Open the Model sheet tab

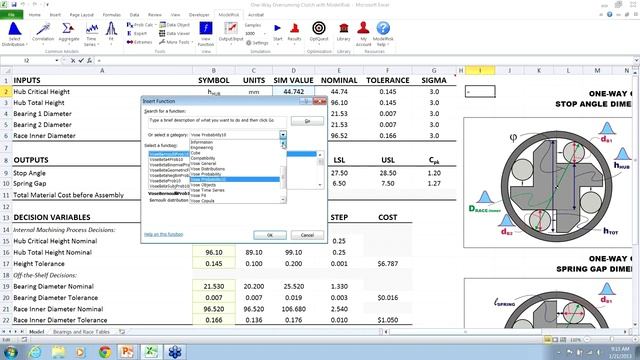(36, 332)
